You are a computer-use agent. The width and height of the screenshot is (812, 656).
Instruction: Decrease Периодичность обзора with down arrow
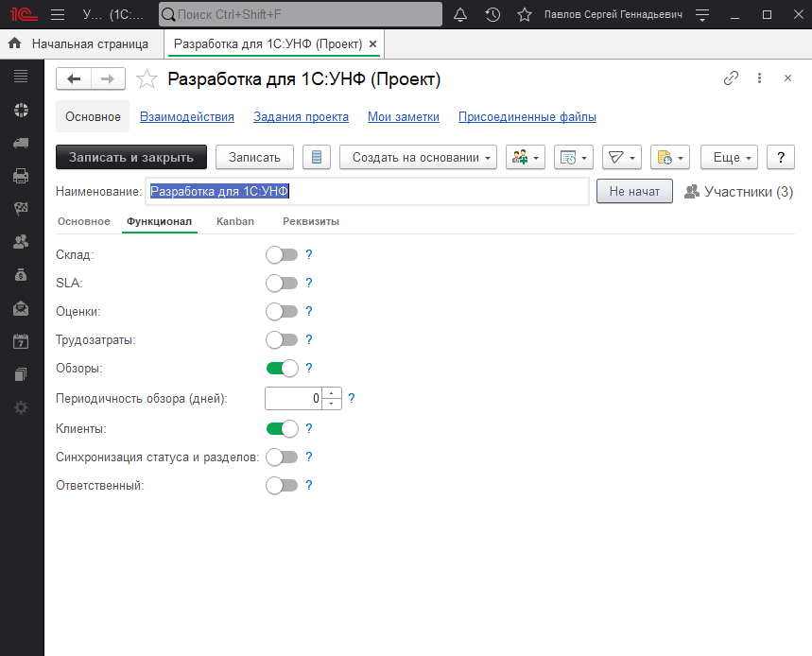332,404
